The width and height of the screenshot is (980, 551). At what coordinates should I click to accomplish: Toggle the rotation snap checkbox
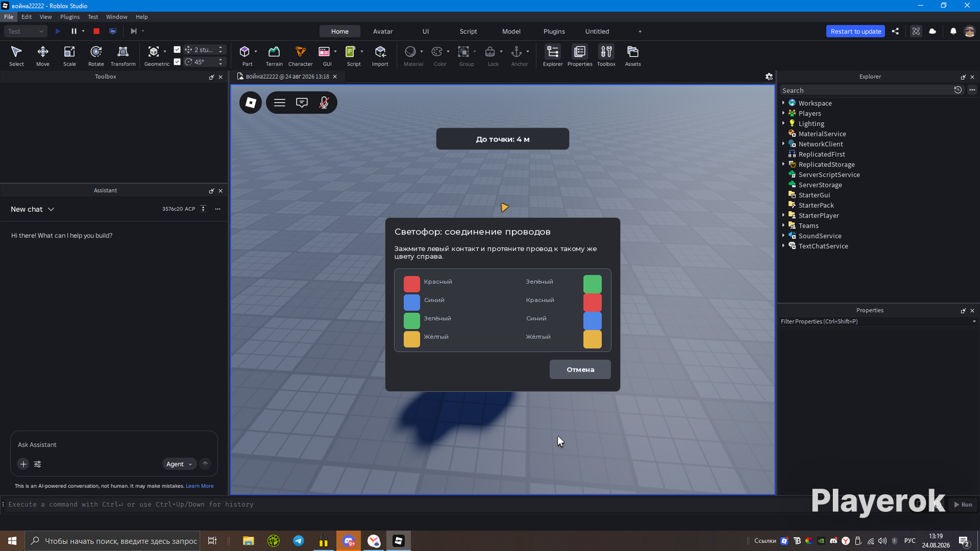tap(177, 62)
